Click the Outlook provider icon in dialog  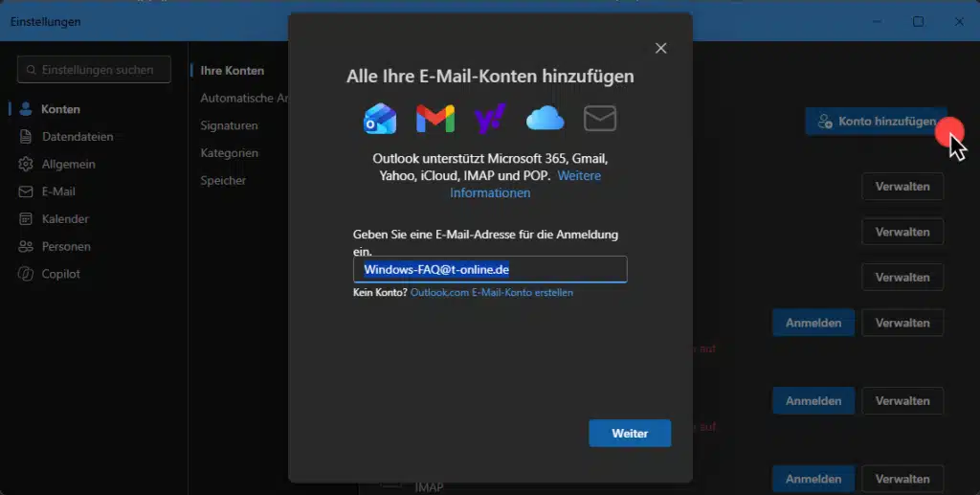coord(380,118)
